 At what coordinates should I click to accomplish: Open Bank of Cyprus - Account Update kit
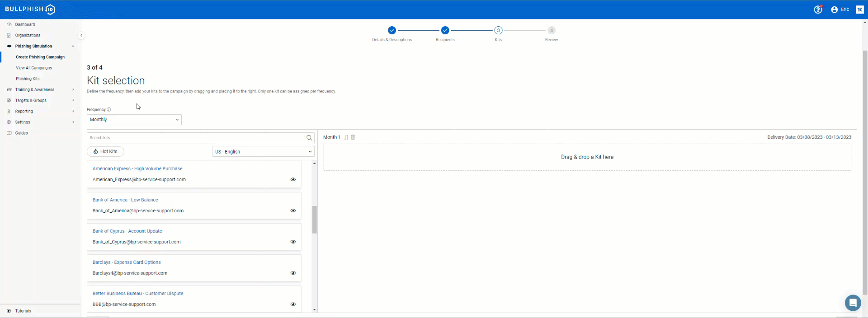coord(127,231)
